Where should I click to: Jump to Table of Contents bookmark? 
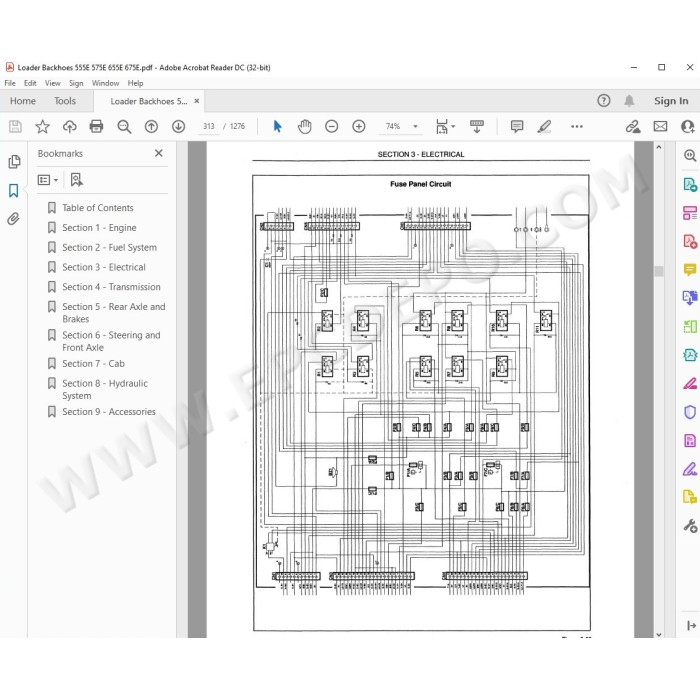[x=98, y=208]
